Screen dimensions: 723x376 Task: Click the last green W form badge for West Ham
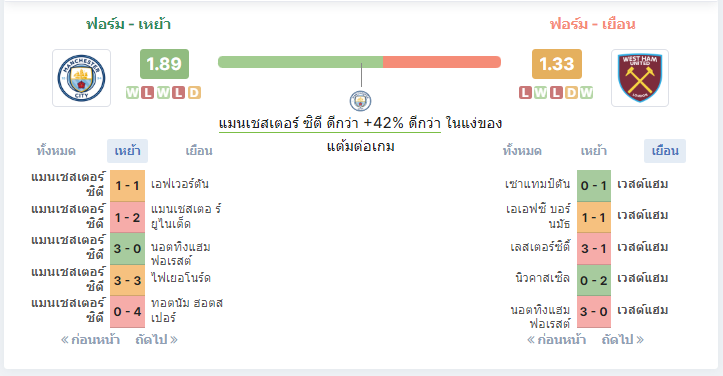click(x=587, y=93)
